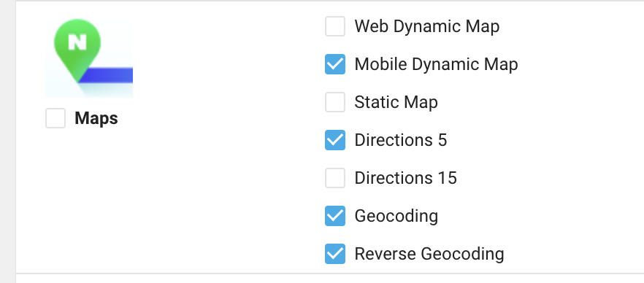This screenshot has height=283, width=644.
Task: Click the Directions 15 label text
Action: (x=406, y=178)
